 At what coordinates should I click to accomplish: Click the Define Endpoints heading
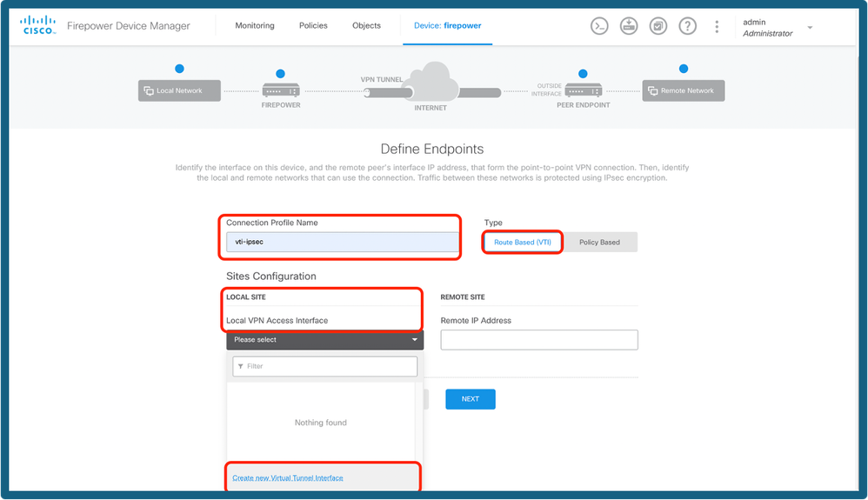(x=432, y=149)
